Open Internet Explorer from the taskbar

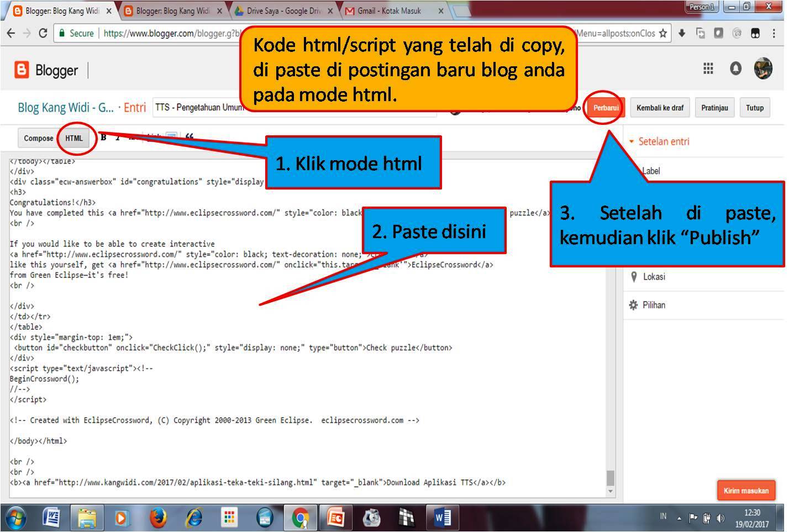click(x=194, y=518)
